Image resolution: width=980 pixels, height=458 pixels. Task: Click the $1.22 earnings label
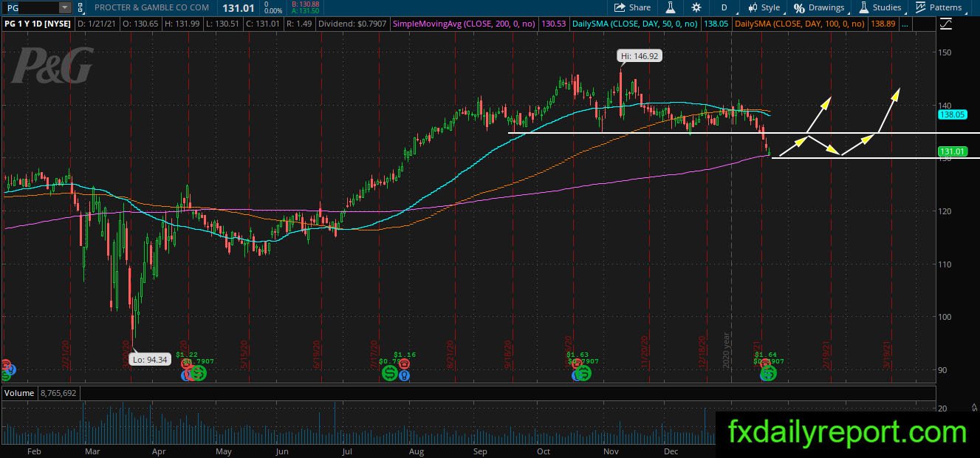(x=188, y=355)
